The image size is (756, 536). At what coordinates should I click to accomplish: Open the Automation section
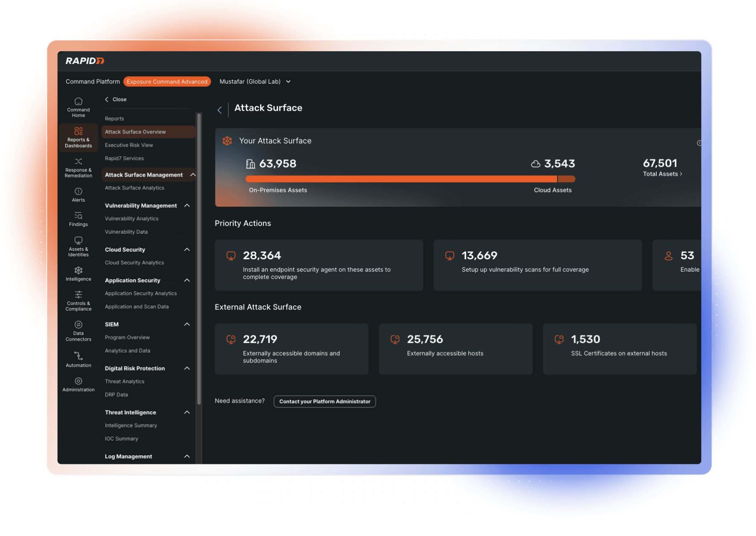78,359
